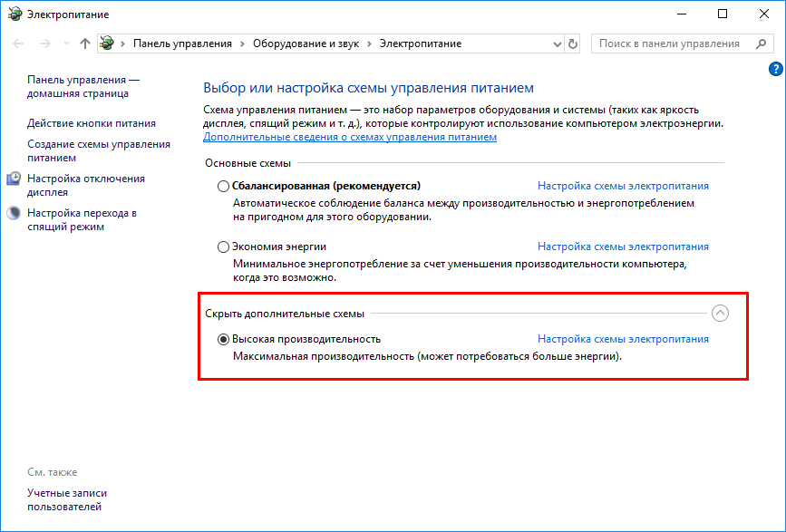This screenshot has width=786, height=532.
Task: Maximize the Электропитание window
Action: pos(723,14)
